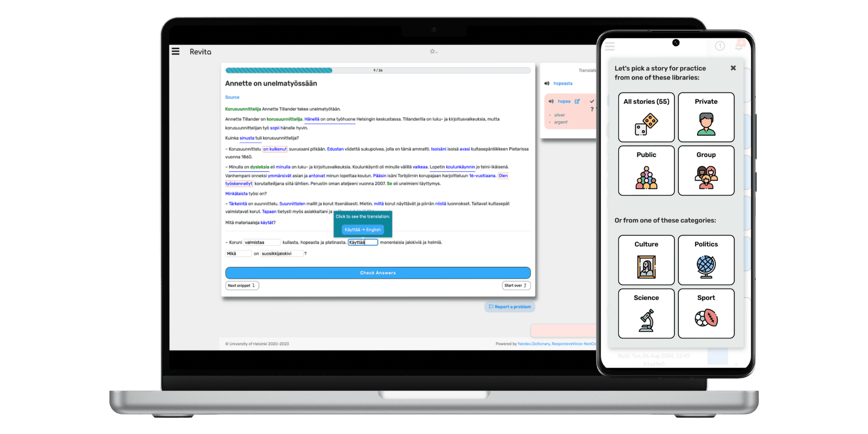Open the hamburger menu beside Revita
The height and width of the screenshot is (434, 868).
coord(175,51)
